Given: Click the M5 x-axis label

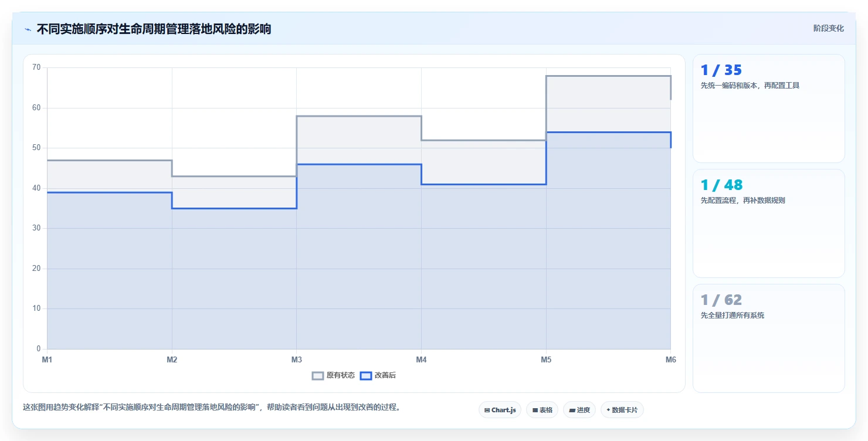Looking at the screenshot, I should pyautogui.click(x=546, y=359).
